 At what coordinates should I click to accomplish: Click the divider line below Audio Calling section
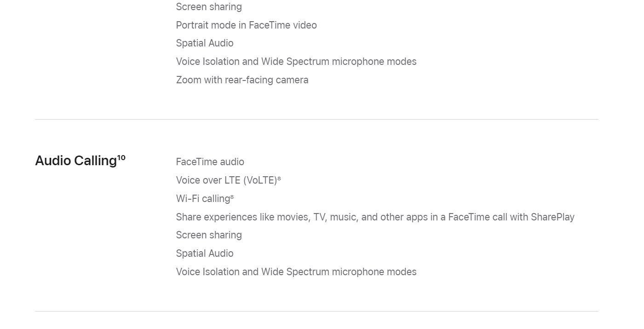[316, 311]
